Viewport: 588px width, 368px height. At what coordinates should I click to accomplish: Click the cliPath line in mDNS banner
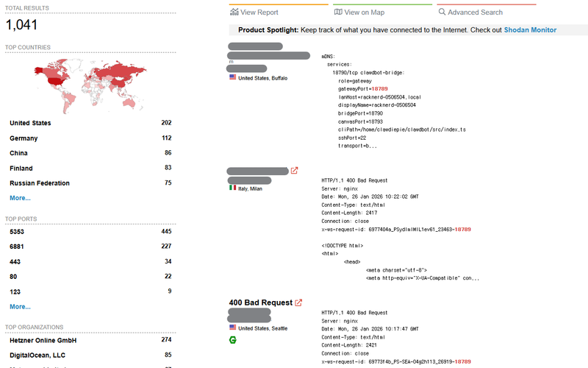(x=402, y=130)
